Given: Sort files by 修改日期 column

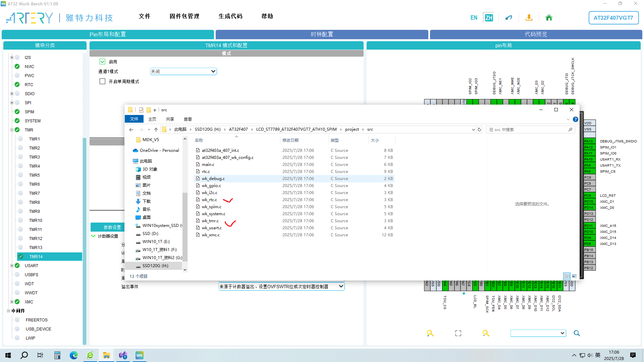Looking at the screenshot, I should click(x=290, y=140).
